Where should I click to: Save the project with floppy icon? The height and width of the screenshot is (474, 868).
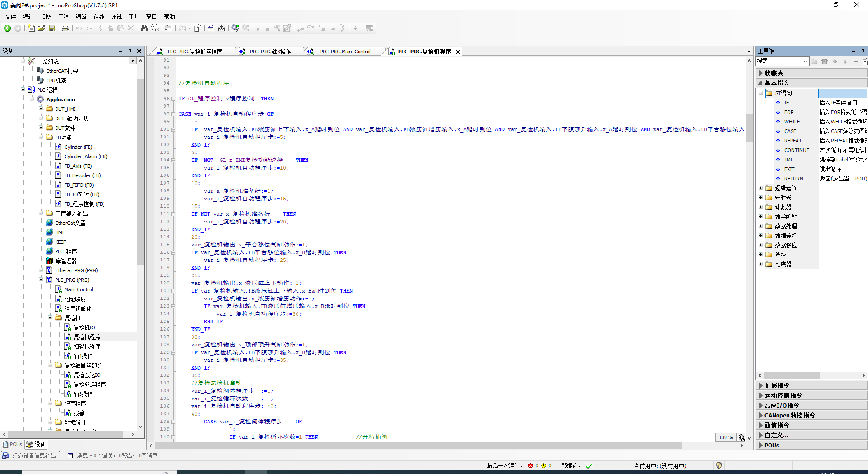52,28
